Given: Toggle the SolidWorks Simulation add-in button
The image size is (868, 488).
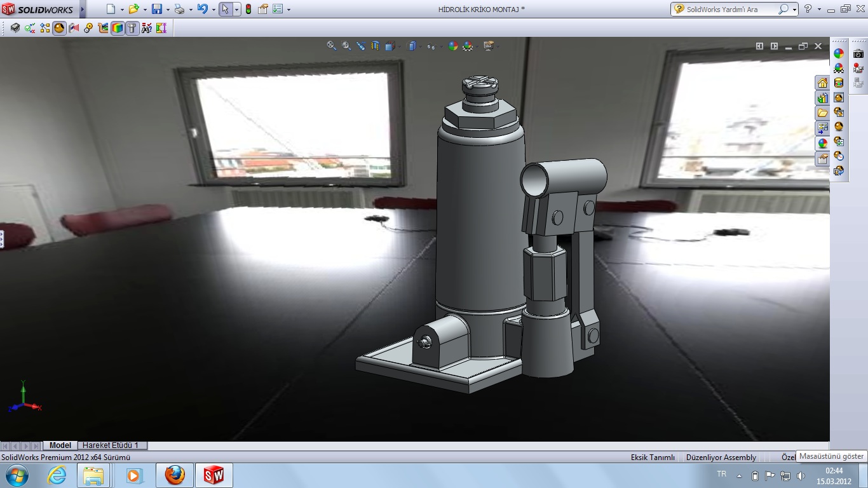Looking at the screenshot, I should [118, 28].
